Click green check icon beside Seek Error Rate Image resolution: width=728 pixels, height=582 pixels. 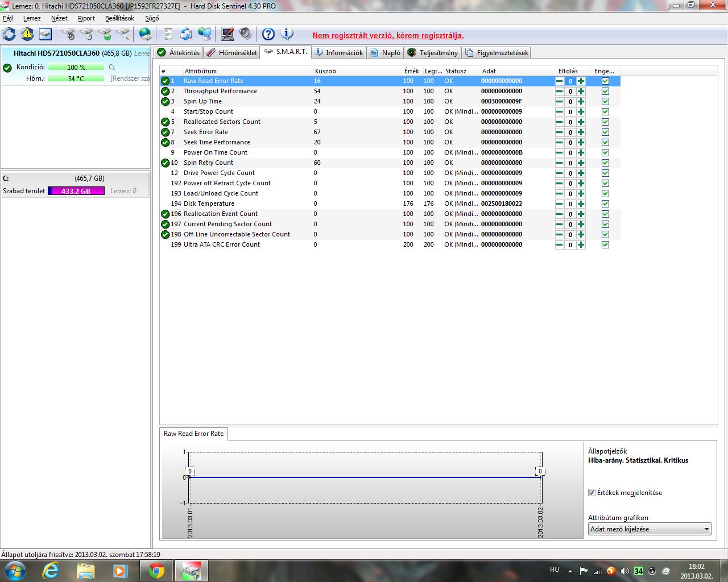click(x=165, y=132)
